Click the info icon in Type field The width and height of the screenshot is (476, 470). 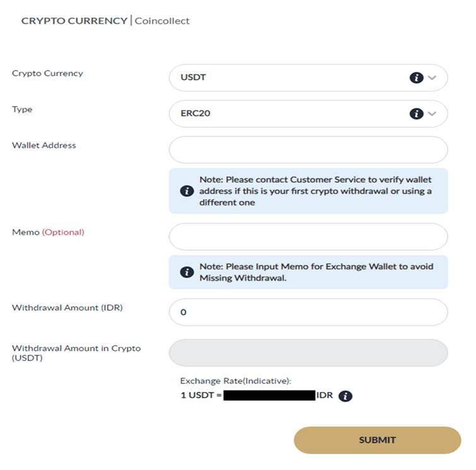click(x=415, y=114)
